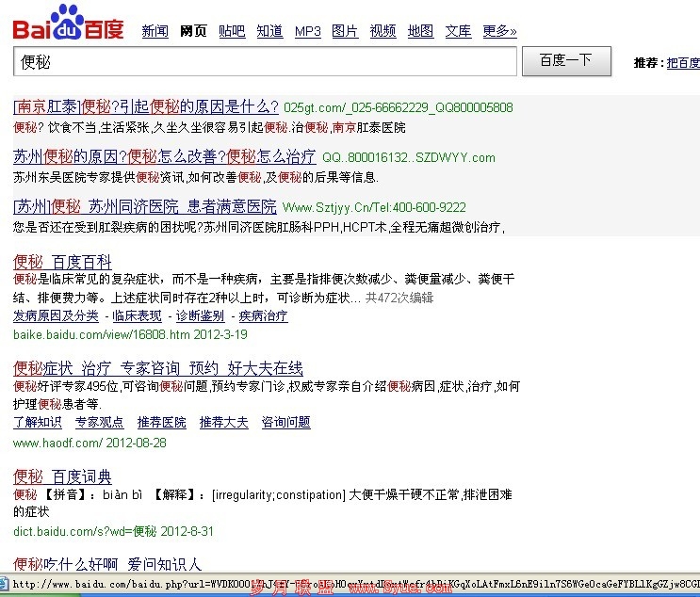Click the 把百度 recommendation link
The width and height of the screenshot is (700, 597).
(x=683, y=63)
